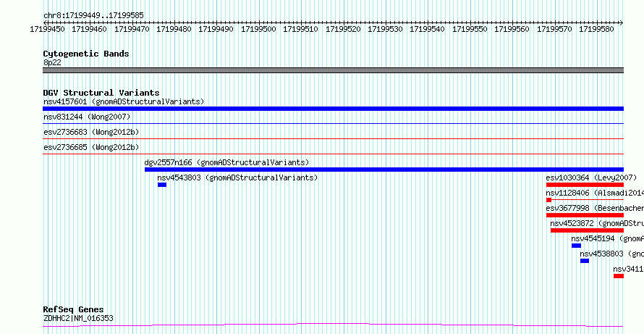
Task: Click the small blue nsv4538803 variant block
Action: click(585, 261)
